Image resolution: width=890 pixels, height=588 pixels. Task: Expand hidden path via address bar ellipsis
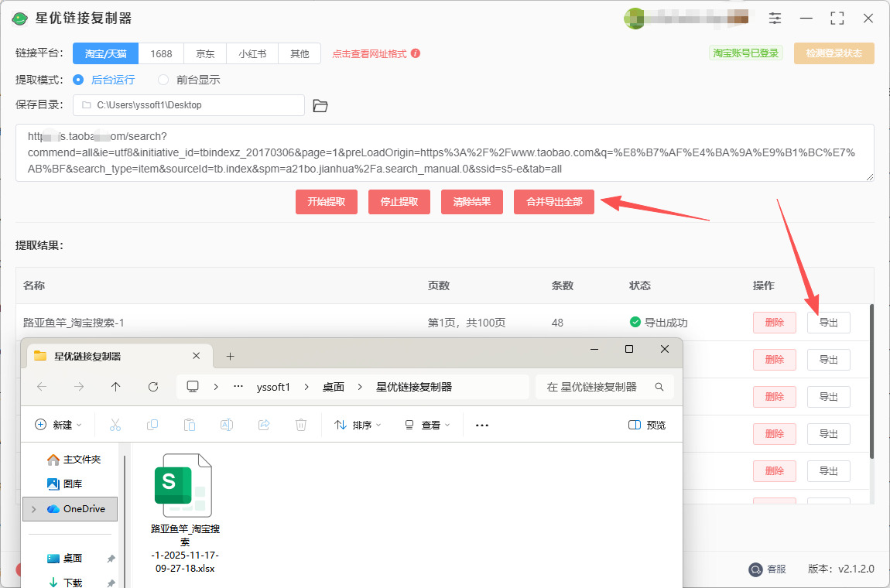(238, 387)
